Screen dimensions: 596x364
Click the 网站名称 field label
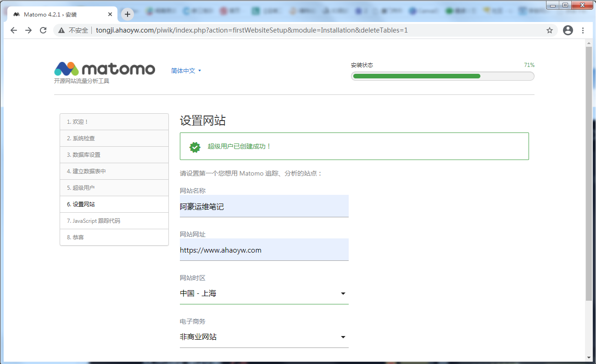click(193, 191)
